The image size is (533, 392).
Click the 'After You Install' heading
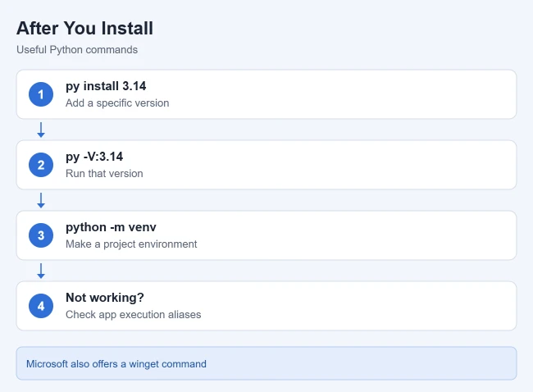click(x=84, y=28)
